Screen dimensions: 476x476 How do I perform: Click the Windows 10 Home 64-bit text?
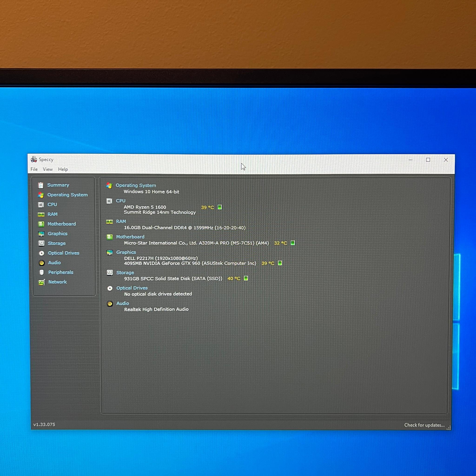152,192
